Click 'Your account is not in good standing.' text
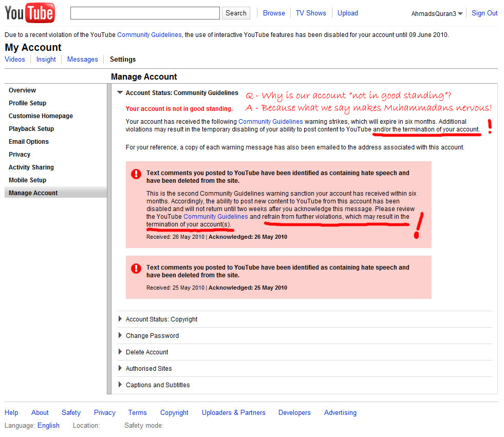 click(179, 108)
